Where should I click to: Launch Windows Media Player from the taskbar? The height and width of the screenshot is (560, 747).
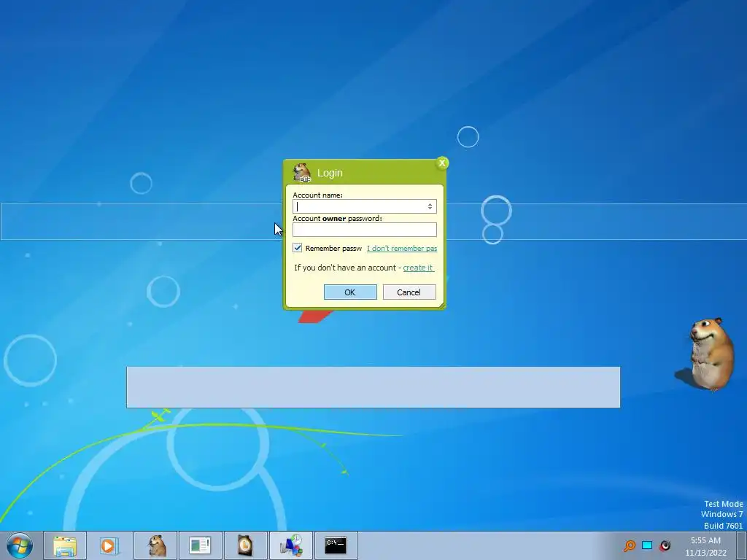[109, 545]
